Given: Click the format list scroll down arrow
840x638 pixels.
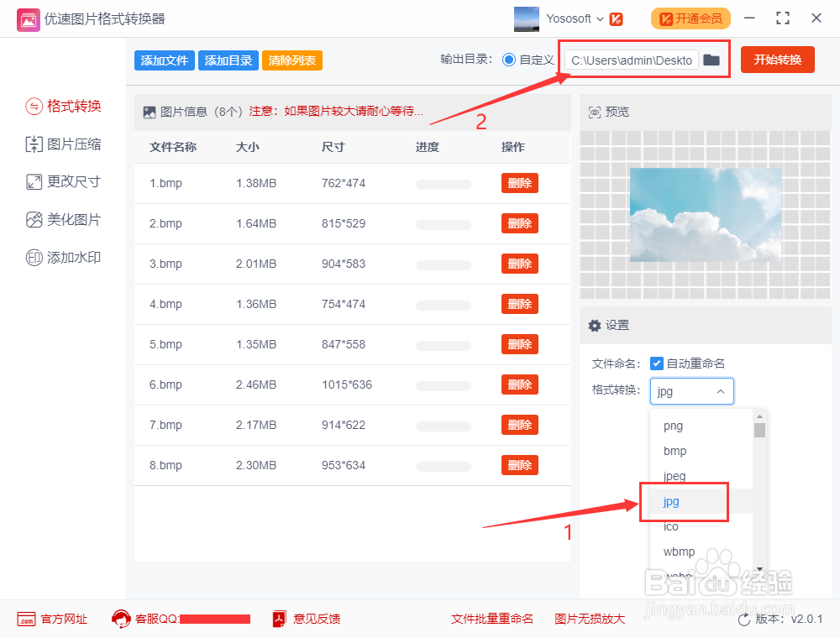Looking at the screenshot, I should point(759,569).
